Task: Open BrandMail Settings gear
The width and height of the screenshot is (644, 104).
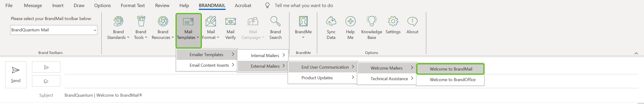Action: pyautogui.click(x=393, y=22)
